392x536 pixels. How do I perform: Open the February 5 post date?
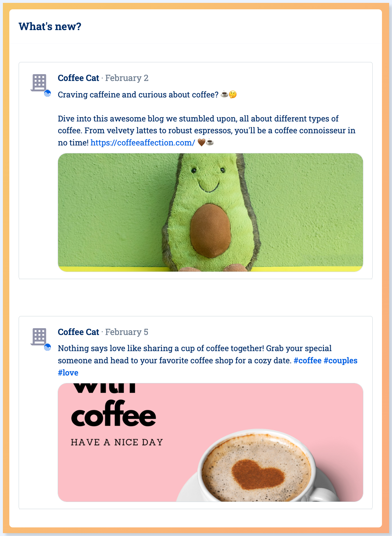[127, 332]
